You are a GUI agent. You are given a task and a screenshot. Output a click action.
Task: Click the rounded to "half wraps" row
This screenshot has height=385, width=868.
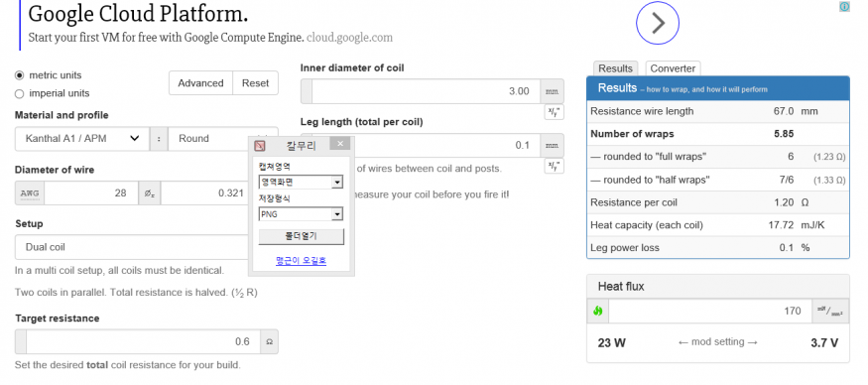[x=717, y=180]
